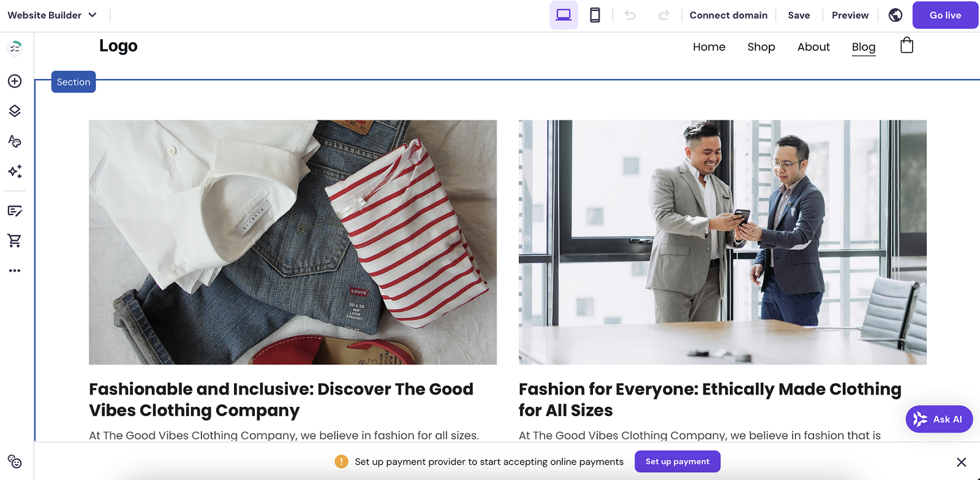
Task: Open the website styles icon
Action: (15, 142)
